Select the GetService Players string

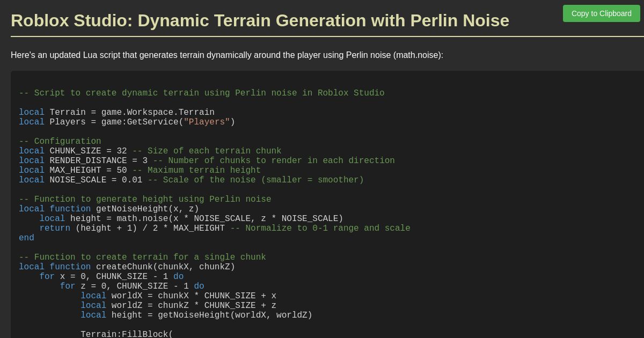pyautogui.click(x=205, y=122)
